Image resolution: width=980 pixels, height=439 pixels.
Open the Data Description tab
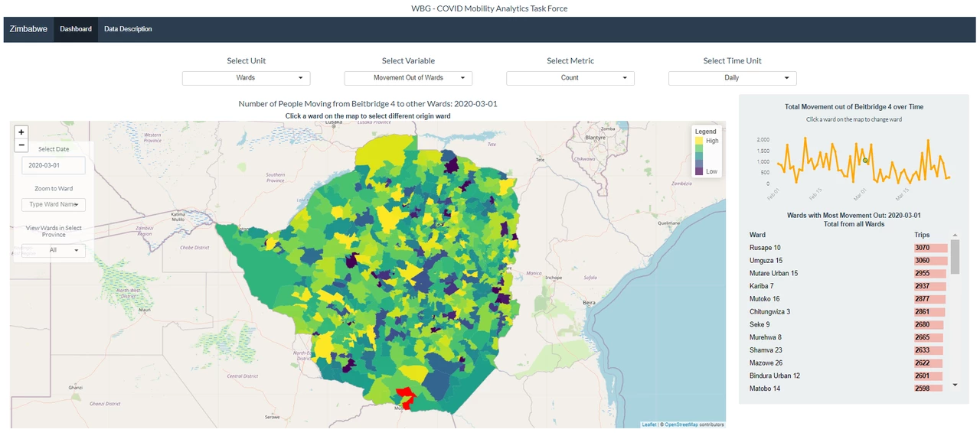(x=128, y=29)
